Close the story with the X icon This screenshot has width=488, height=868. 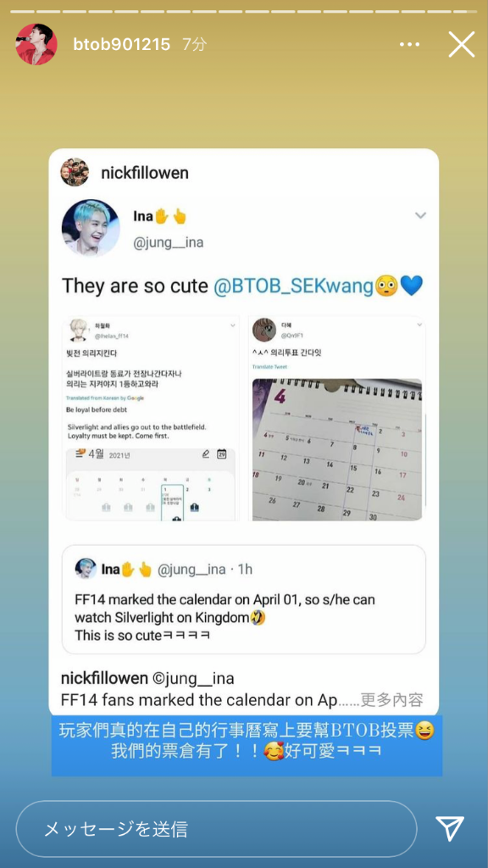(462, 44)
